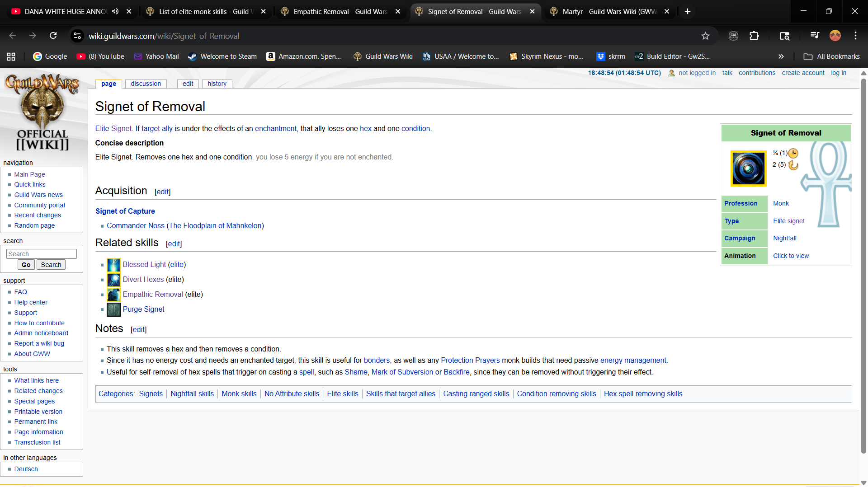The width and height of the screenshot is (868, 487).
Task: Open the Chrome three-dot menu
Action: (x=855, y=36)
